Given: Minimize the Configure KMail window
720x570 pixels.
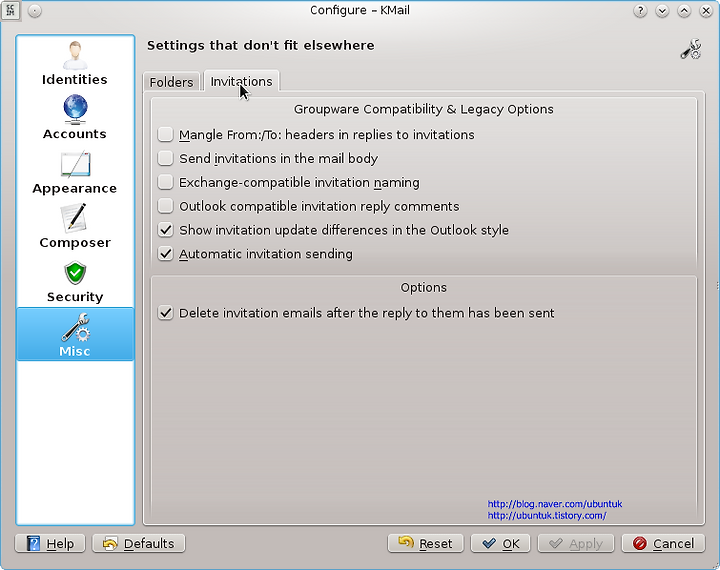Looking at the screenshot, I should [x=662, y=11].
